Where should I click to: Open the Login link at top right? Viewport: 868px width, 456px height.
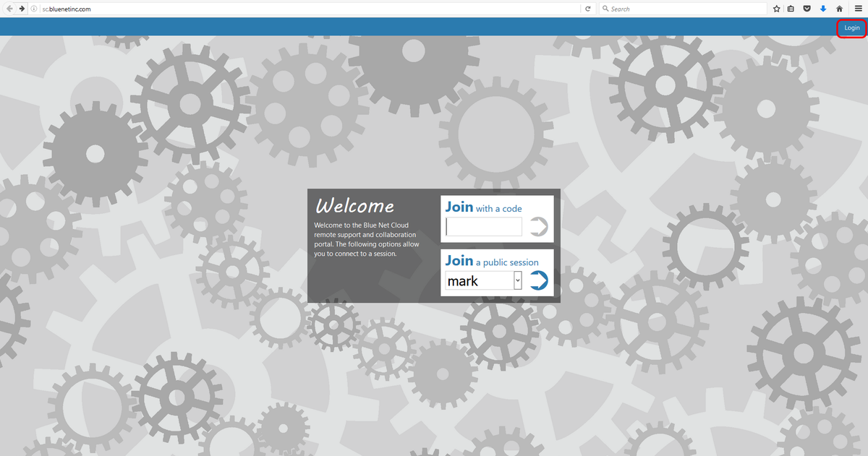(852, 27)
